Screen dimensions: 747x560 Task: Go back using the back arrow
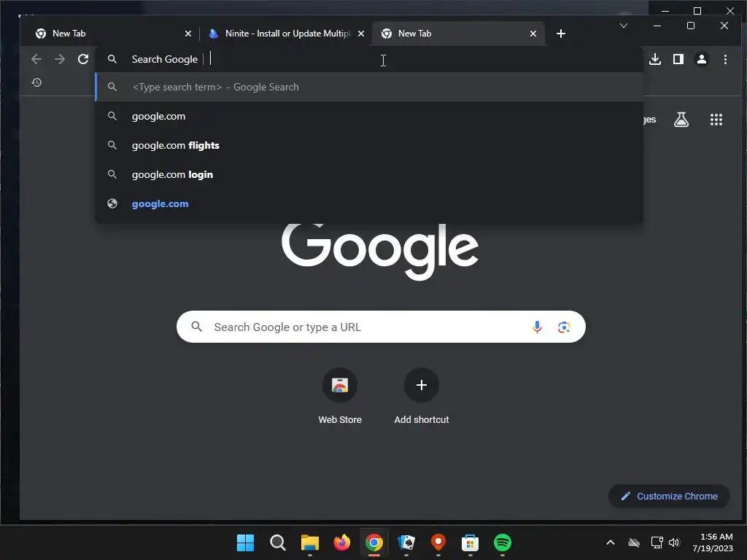pyautogui.click(x=36, y=59)
